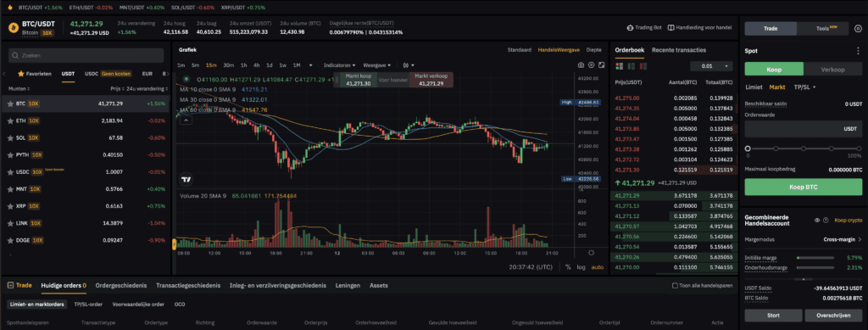Open the Transactiegeschiedenis tab
868x330 pixels.
point(188,286)
